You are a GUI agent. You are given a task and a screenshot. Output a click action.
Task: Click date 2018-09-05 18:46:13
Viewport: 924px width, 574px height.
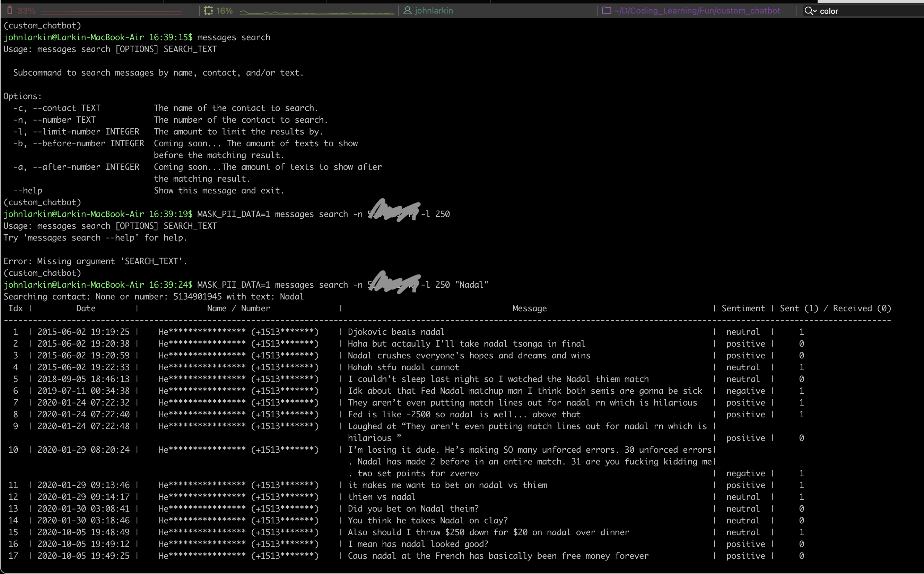(84, 379)
